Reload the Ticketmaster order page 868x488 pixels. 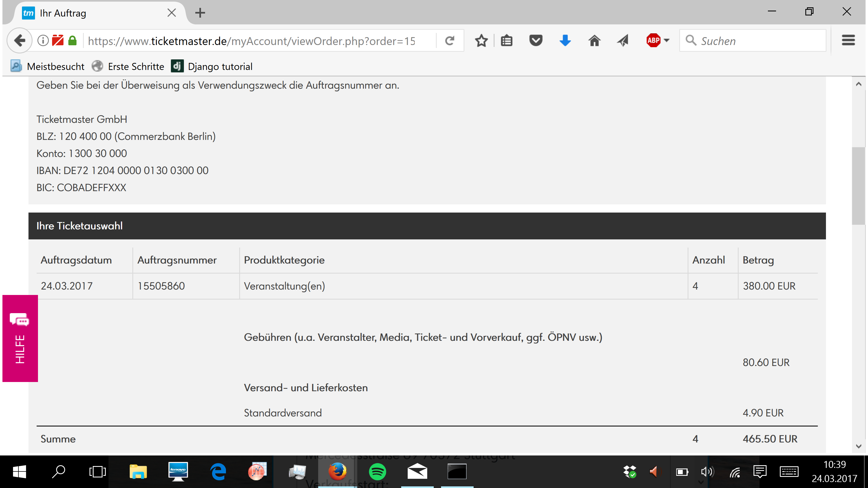pyautogui.click(x=449, y=41)
